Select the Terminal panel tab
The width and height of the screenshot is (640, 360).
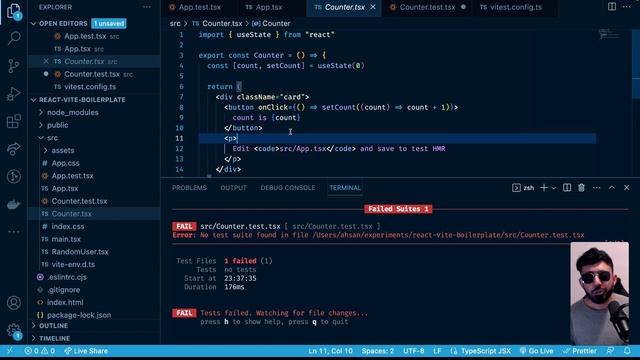click(x=345, y=188)
